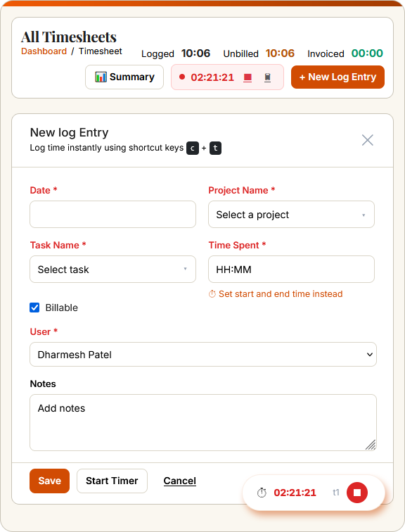Open the Select task dropdown
The image size is (405, 532).
pyautogui.click(x=113, y=270)
